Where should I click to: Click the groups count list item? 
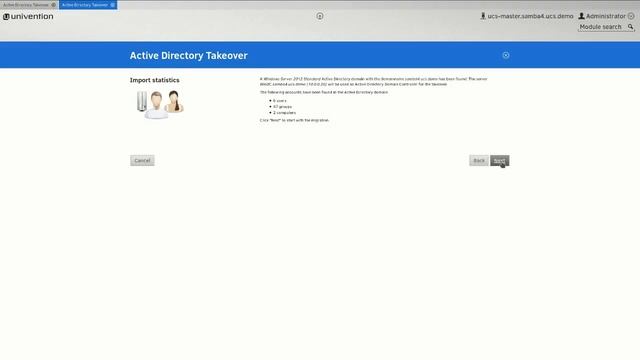click(x=282, y=107)
